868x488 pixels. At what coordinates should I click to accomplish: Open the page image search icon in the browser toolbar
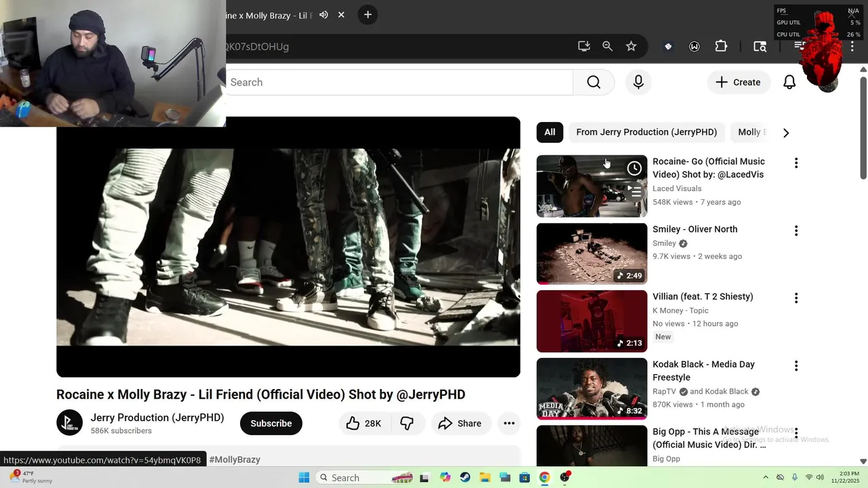point(760,46)
